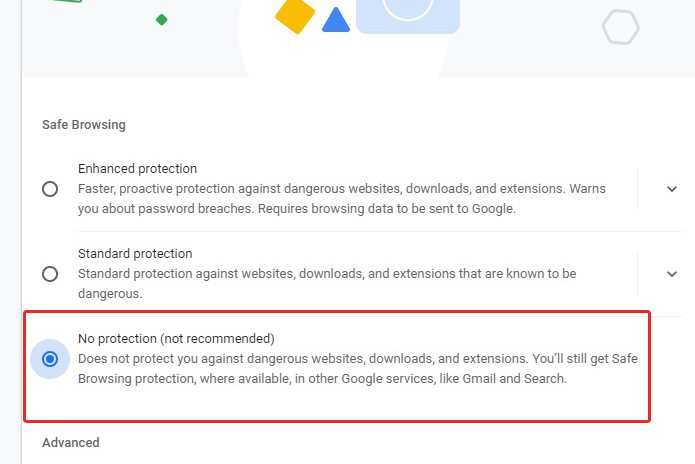Screen dimensions: 695x464
Task: Click the Enhanced protection title text
Action: [x=137, y=168]
